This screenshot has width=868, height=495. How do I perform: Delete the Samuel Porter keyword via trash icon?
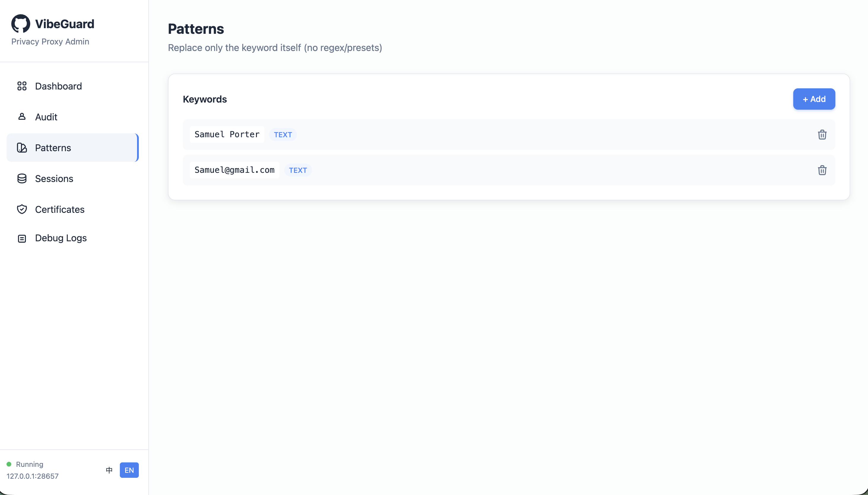click(x=822, y=134)
